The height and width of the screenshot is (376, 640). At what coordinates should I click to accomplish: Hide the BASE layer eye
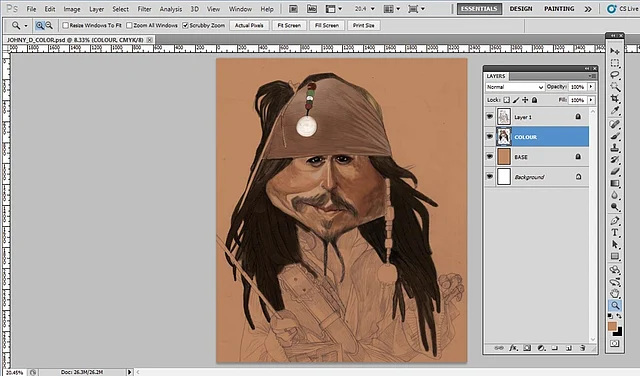(x=489, y=157)
